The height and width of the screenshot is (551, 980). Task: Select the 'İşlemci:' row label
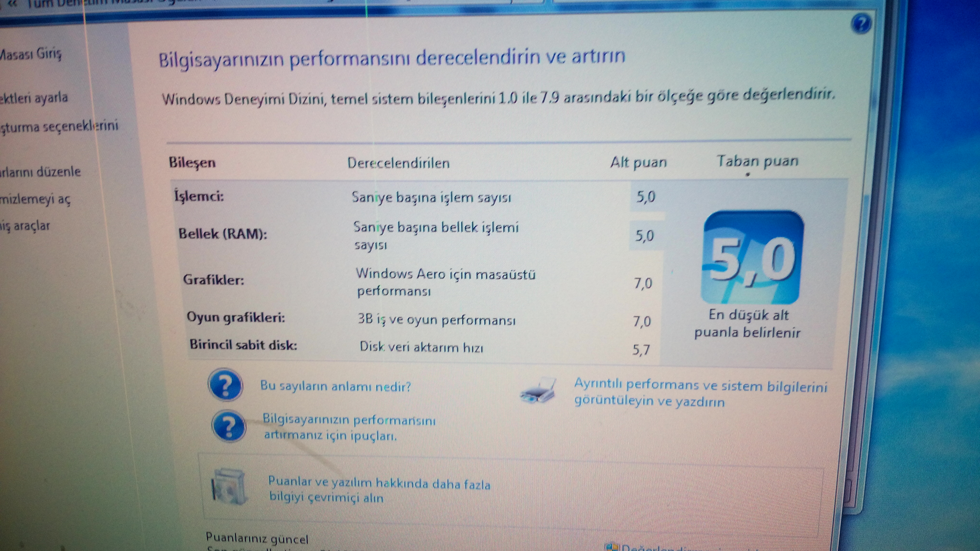point(199,196)
